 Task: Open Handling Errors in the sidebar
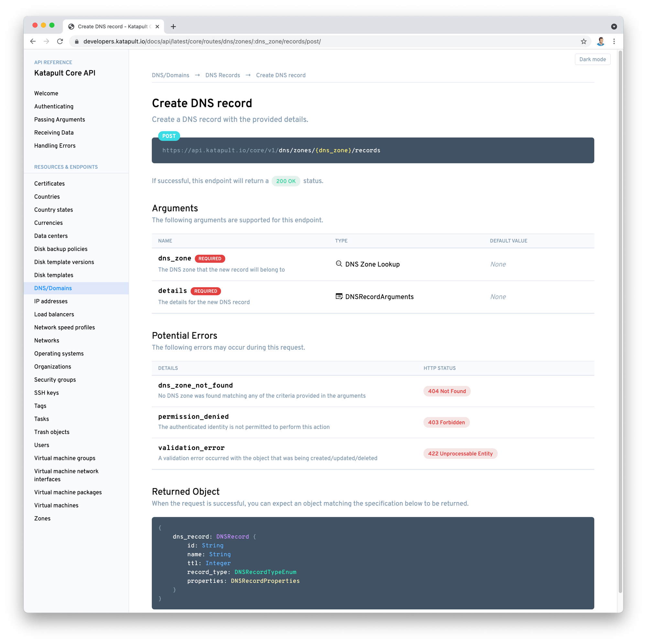[55, 146]
